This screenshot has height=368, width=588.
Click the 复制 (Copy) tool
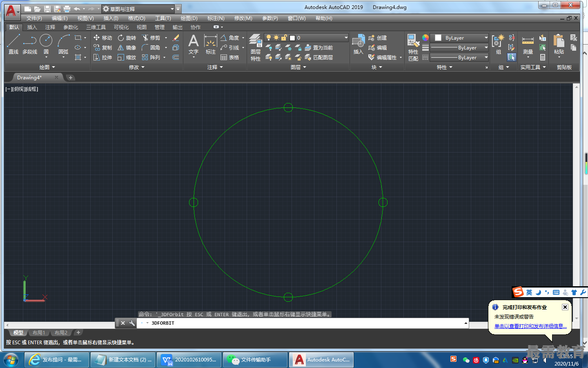(102, 47)
